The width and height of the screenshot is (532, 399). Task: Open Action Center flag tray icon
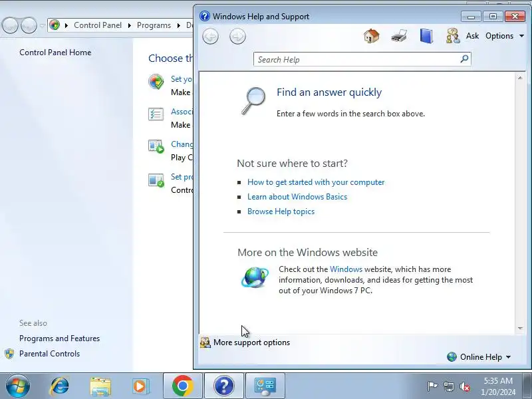pos(432,386)
